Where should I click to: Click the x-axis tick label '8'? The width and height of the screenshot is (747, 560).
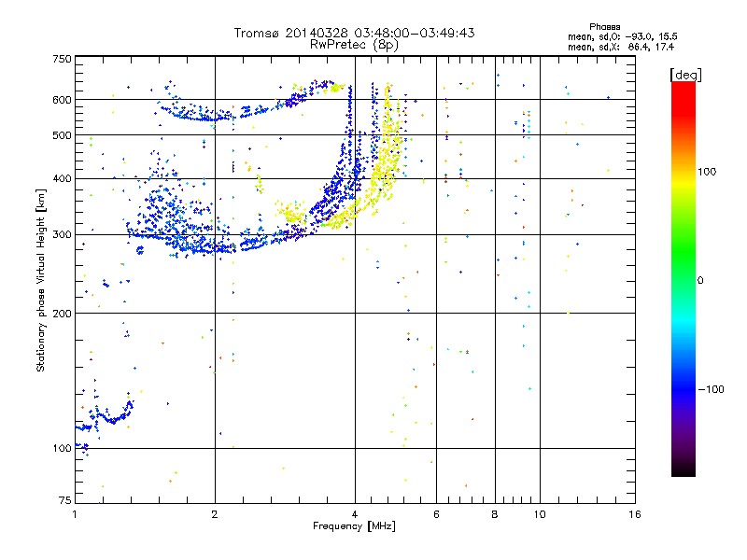click(x=495, y=514)
